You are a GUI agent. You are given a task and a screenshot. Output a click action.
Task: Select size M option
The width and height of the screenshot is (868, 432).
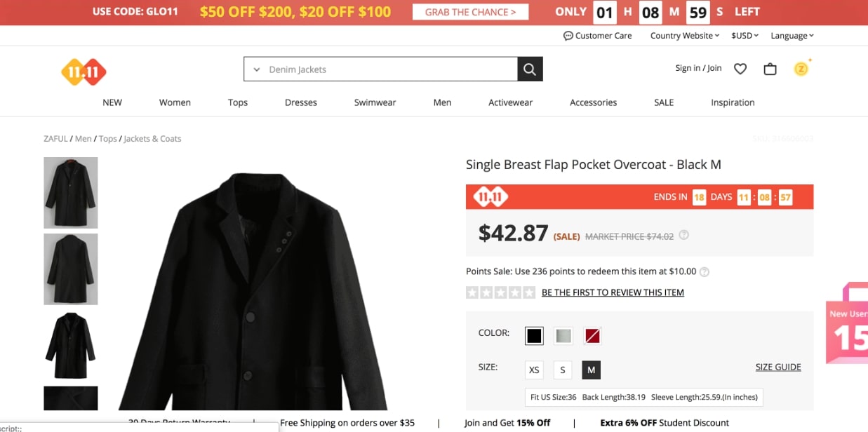591,370
